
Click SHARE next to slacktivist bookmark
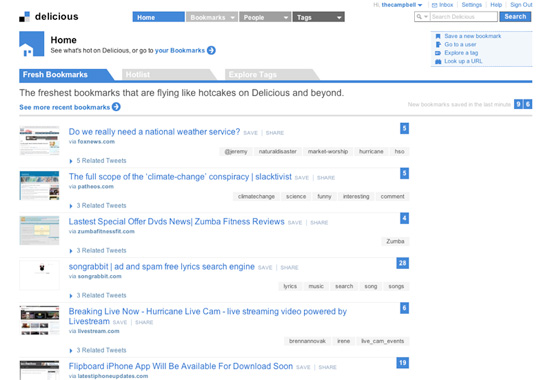coord(326,178)
